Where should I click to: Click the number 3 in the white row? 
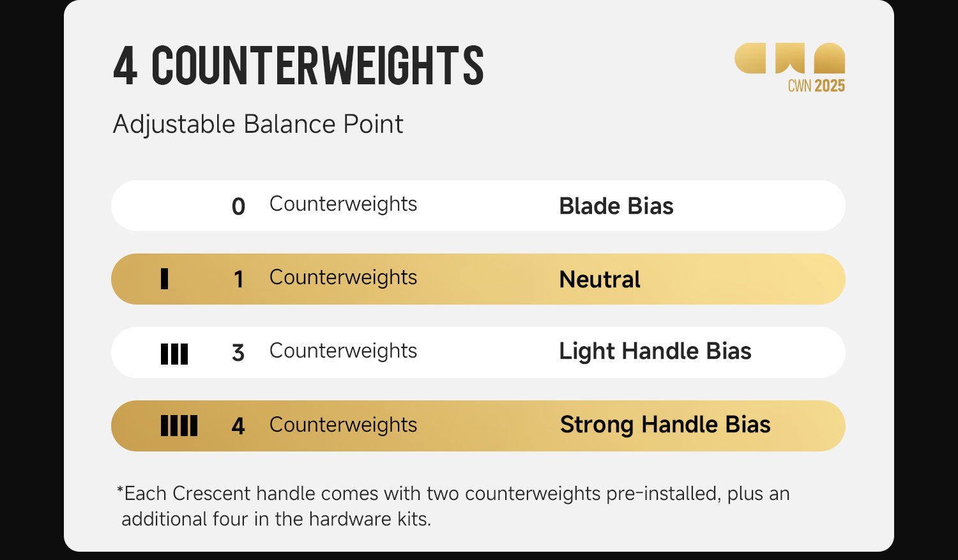pyautogui.click(x=238, y=352)
